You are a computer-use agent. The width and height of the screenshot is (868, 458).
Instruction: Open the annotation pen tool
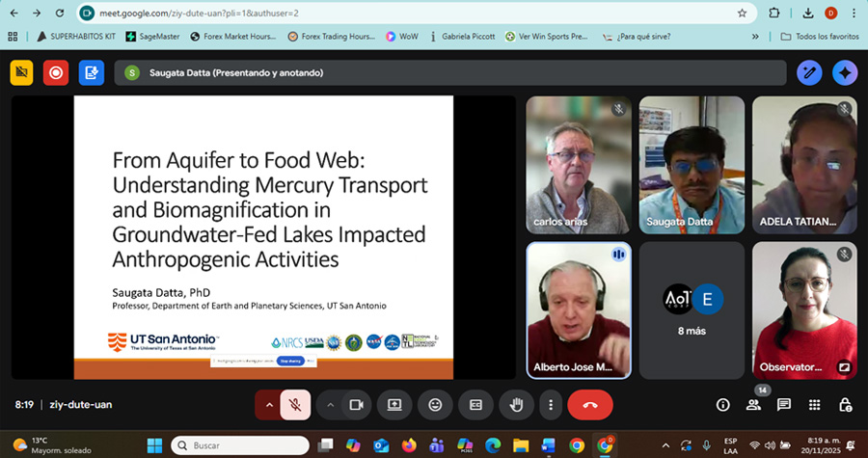(809, 73)
